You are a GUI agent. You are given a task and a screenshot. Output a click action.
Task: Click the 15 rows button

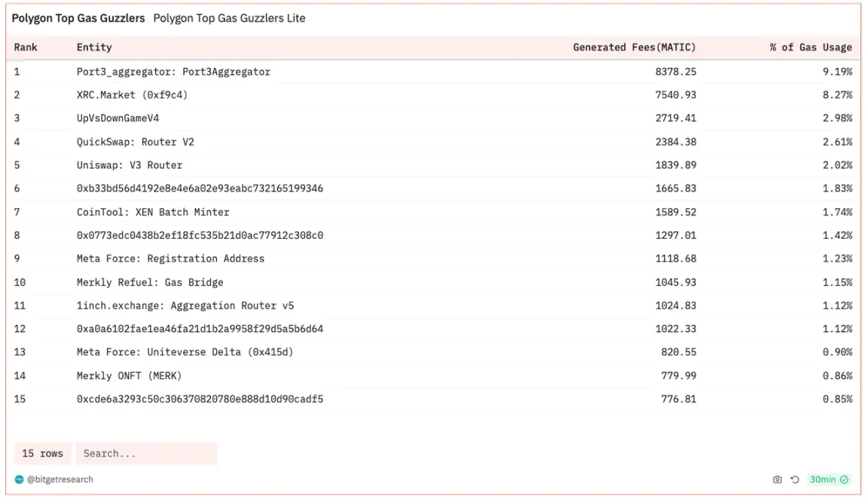point(42,454)
